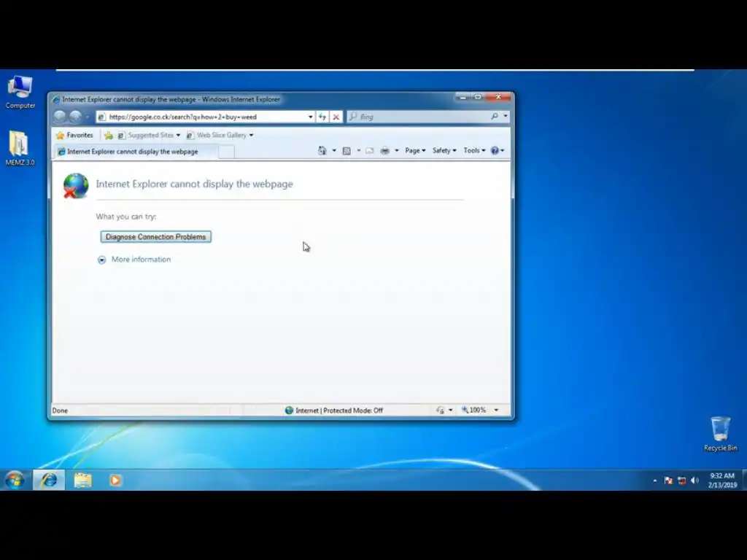Click the network status tray icon
This screenshot has height=560, width=747.
pos(682,481)
